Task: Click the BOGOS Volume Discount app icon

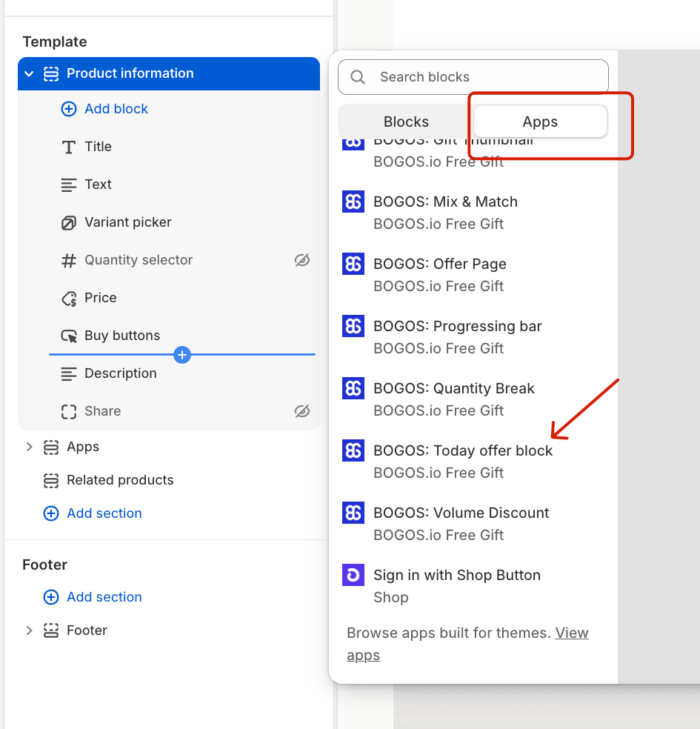Action: 353,513
